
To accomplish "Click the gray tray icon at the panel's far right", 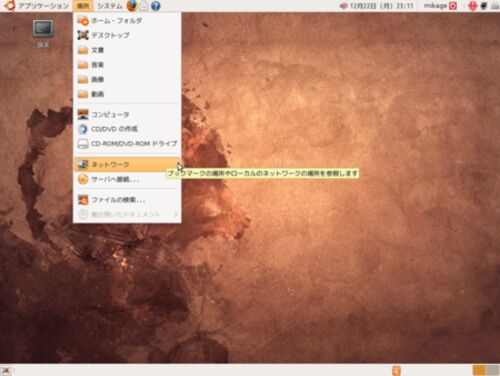I will (495, 6).
